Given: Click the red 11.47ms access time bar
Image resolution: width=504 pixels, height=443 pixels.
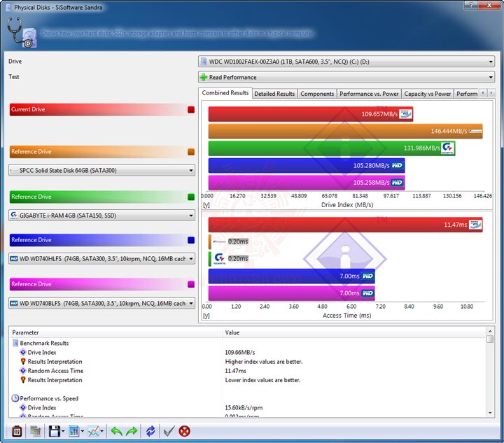Looking at the screenshot, I should tap(345, 225).
